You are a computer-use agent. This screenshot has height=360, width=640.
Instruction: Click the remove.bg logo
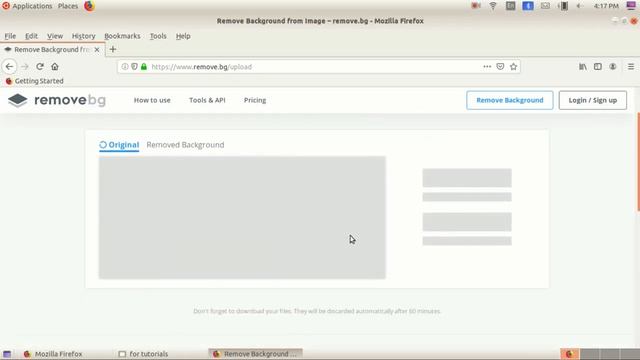(x=57, y=100)
